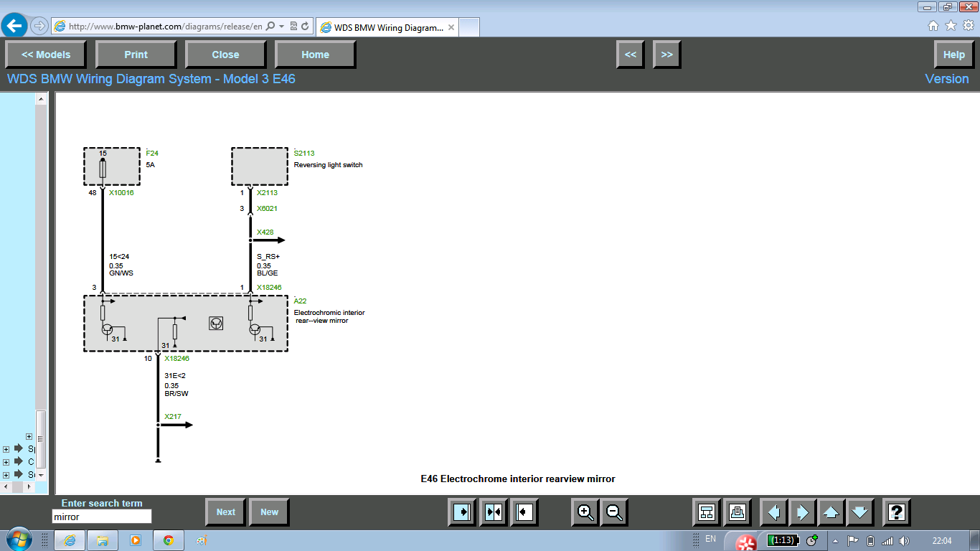Click the X10016 connector label
Viewport: 980px width, 551px height.
click(121, 193)
